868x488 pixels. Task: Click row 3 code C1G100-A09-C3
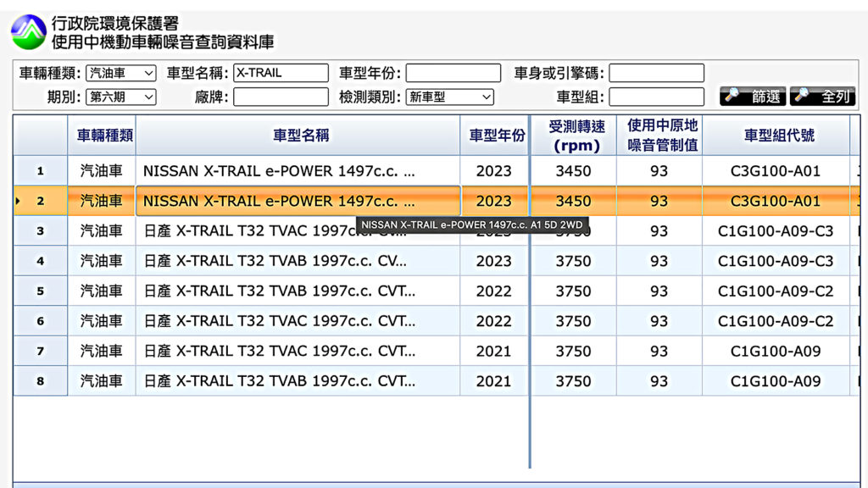(x=776, y=230)
